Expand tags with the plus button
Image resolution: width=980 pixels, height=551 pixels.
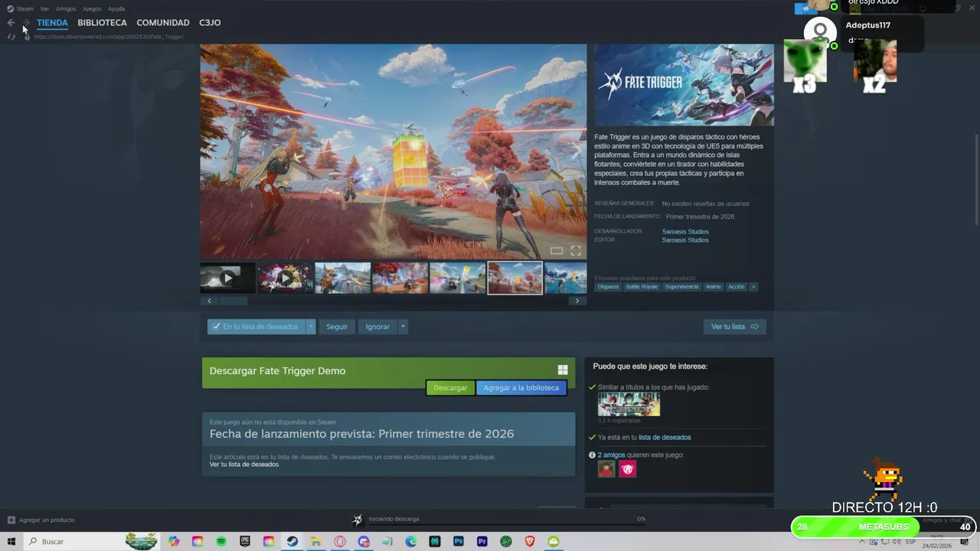click(x=753, y=287)
